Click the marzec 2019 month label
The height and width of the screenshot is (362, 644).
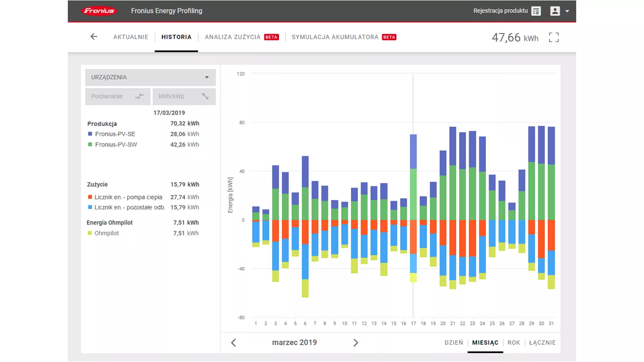click(294, 342)
